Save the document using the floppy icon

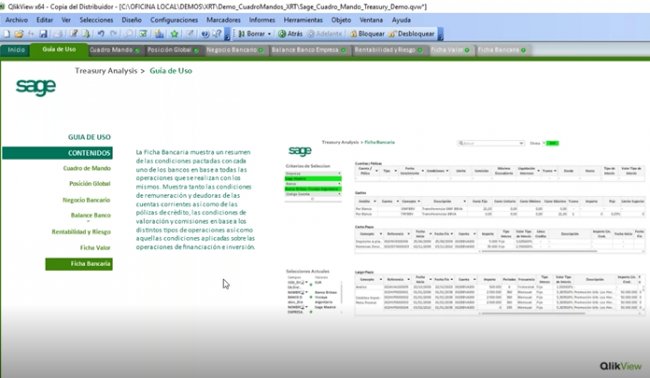pos(44,34)
